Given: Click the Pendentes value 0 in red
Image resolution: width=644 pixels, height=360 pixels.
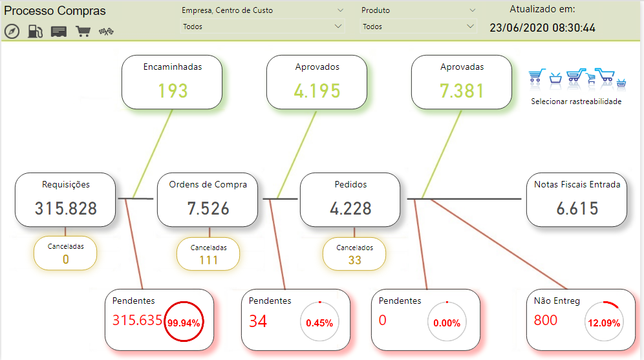Looking at the screenshot, I should click(382, 320).
